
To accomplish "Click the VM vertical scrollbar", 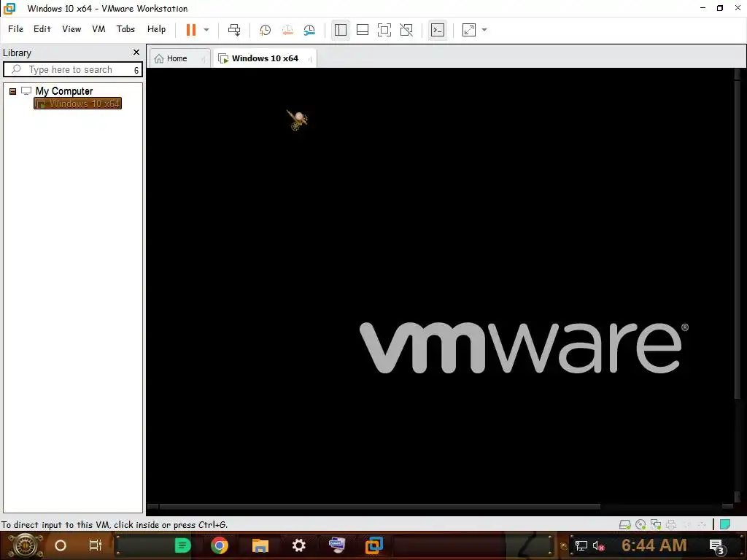I will pyautogui.click(x=738, y=238).
